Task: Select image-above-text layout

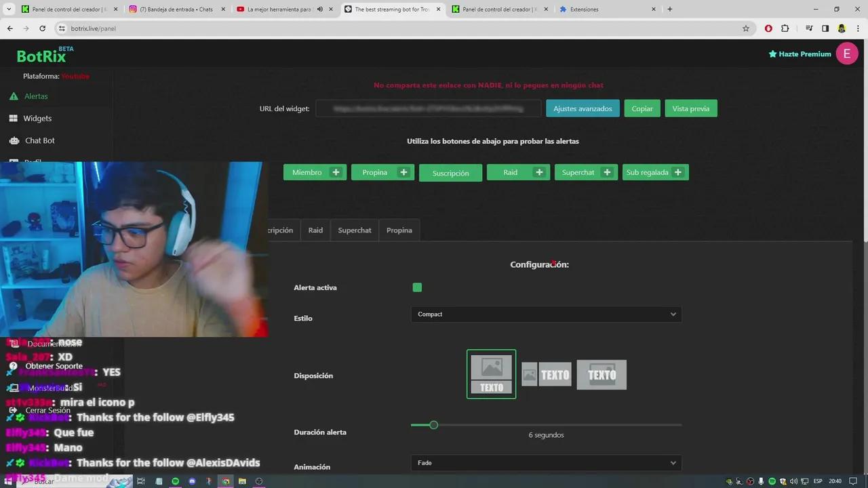Action: 491,374
